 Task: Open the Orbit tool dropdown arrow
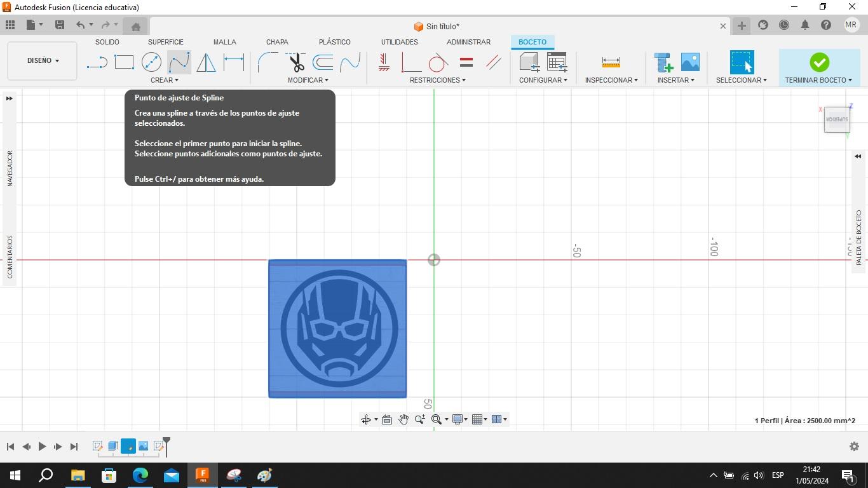pos(376,419)
